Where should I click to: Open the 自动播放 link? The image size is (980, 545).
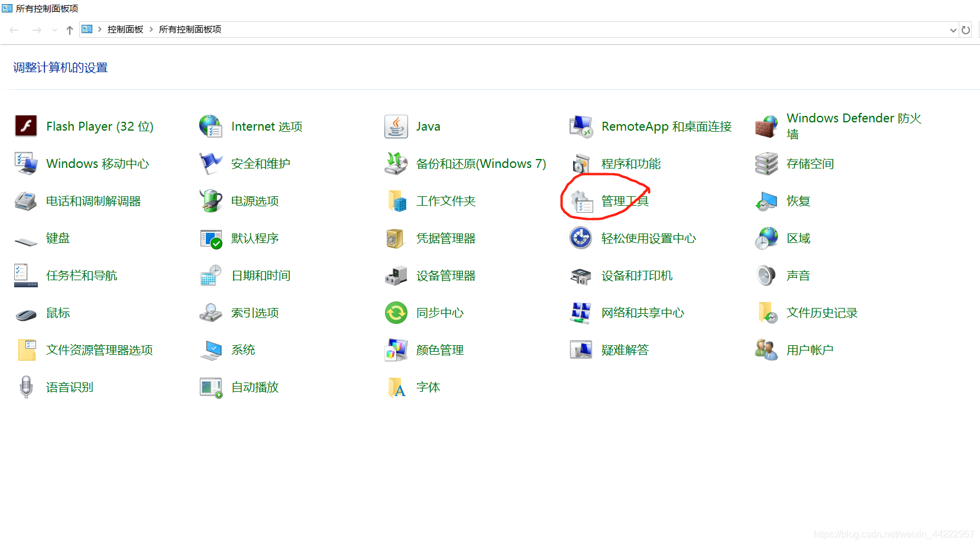pyautogui.click(x=255, y=387)
